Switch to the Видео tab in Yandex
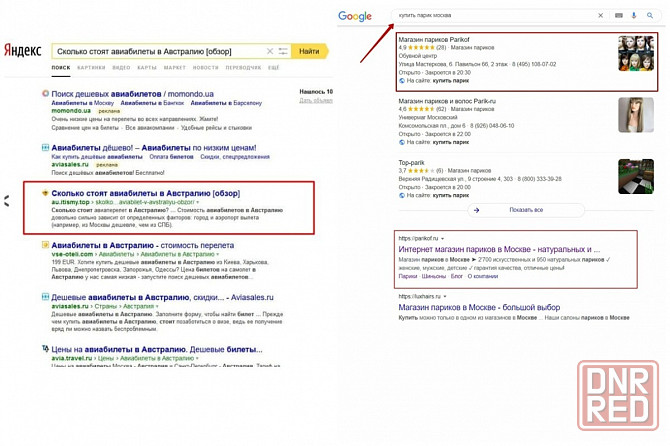The image size is (670, 446). (x=121, y=67)
